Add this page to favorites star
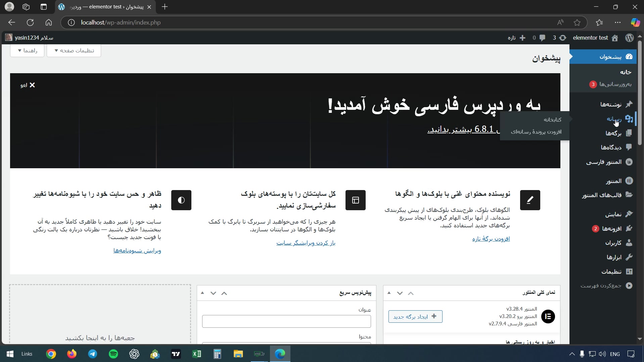Image resolution: width=644 pixels, height=362 pixels. click(577, 22)
